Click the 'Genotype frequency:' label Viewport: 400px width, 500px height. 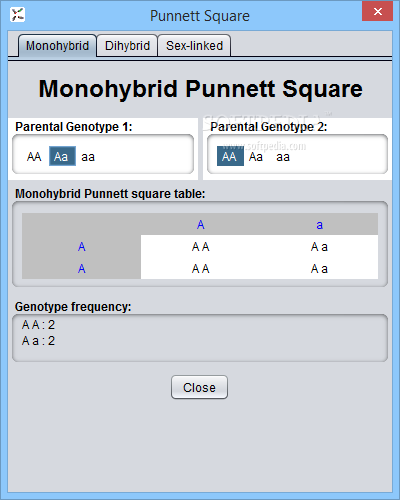point(73,307)
